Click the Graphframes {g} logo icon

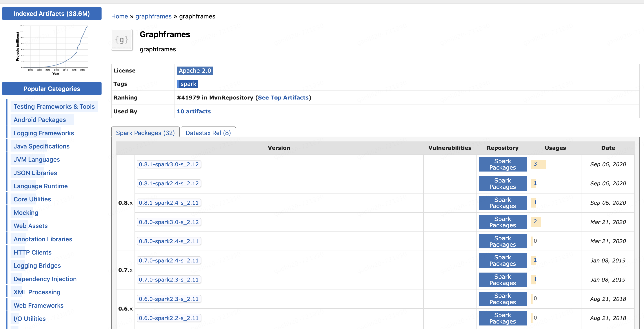coord(122,40)
